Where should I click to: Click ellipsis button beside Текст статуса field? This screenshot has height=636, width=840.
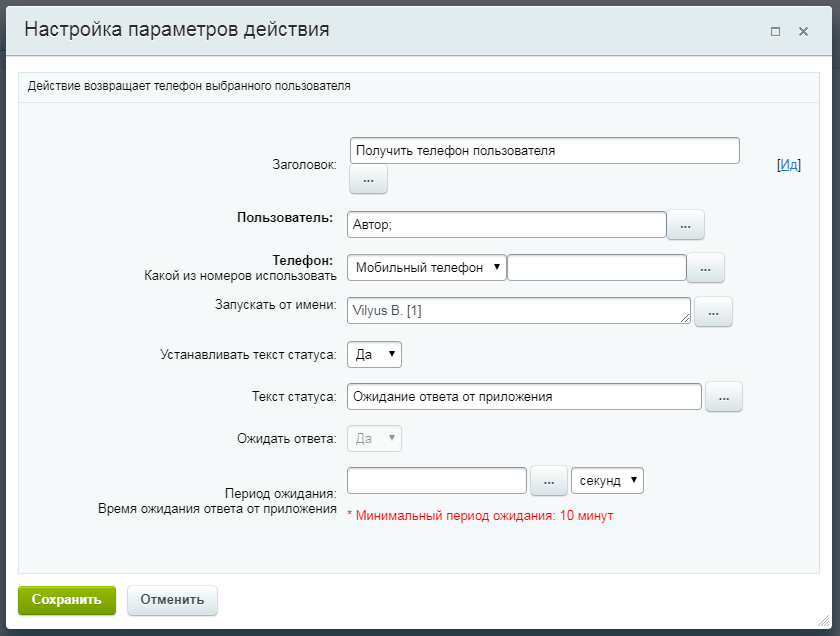(724, 397)
